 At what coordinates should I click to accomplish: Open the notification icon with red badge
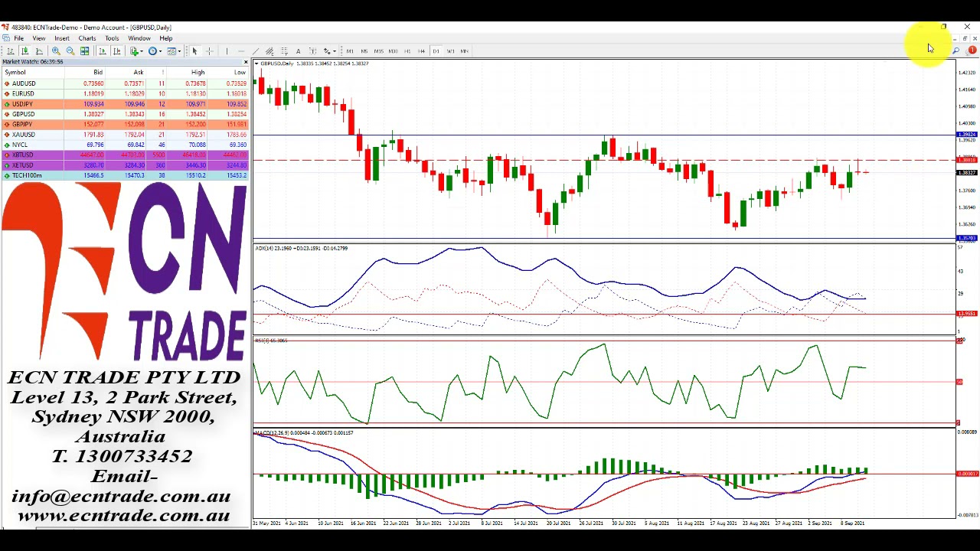click(x=972, y=51)
